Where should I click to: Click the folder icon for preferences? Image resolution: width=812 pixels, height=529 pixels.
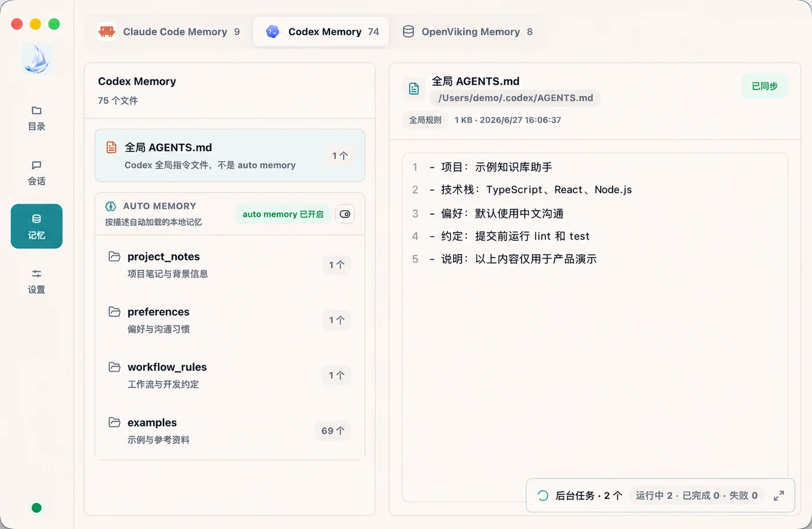[115, 311]
